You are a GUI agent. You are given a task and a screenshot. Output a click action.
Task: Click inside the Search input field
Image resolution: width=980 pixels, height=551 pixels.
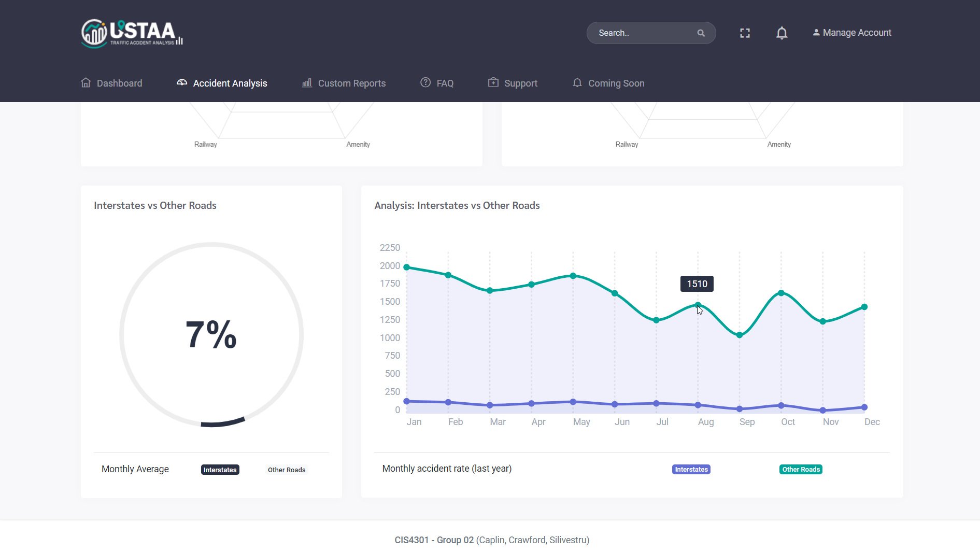click(x=643, y=33)
